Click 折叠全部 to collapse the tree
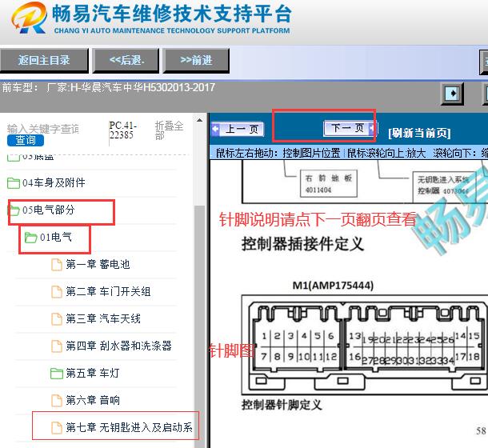The width and height of the screenshot is (488, 448). point(169,130)
